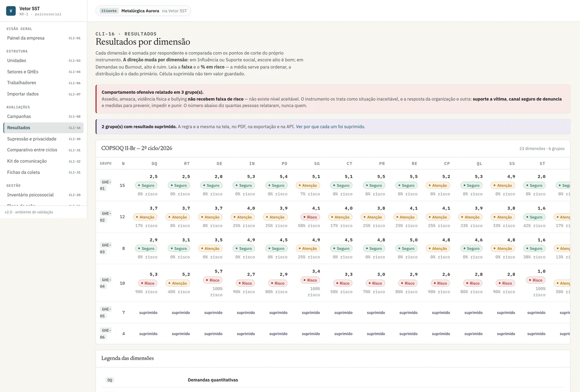Select the GHE-05 row label
The width and height of the screenshot is (580, 392).
(x=106, y=312)
